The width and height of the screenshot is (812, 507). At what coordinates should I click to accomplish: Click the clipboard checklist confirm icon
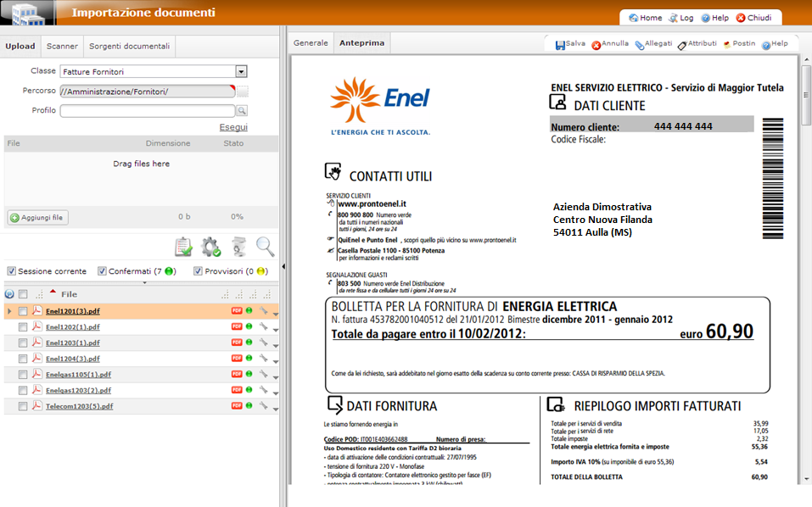tap(184, 247)
